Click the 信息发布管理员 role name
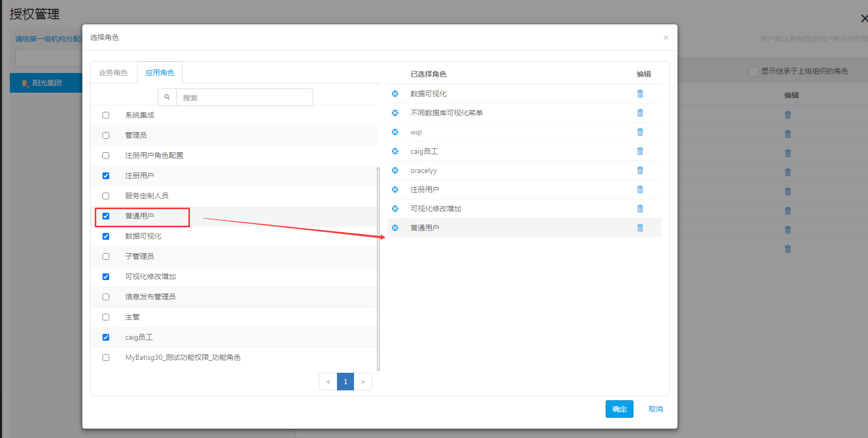 pos(151,297)
